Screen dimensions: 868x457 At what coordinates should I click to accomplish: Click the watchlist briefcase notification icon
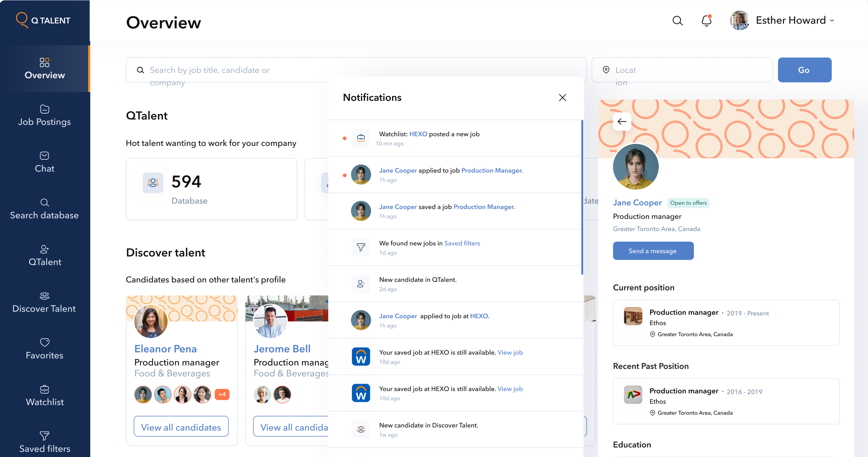click(x=361, y=138)
